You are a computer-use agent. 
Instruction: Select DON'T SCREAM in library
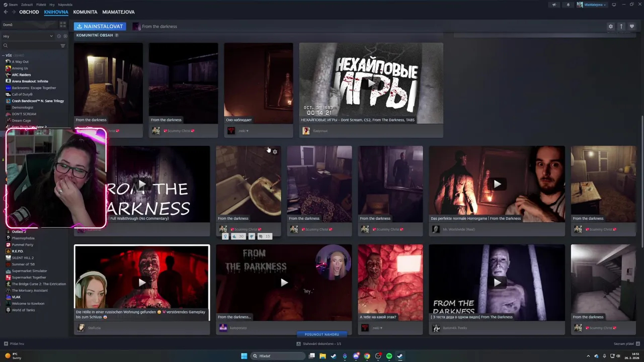[x=24, y=114]
